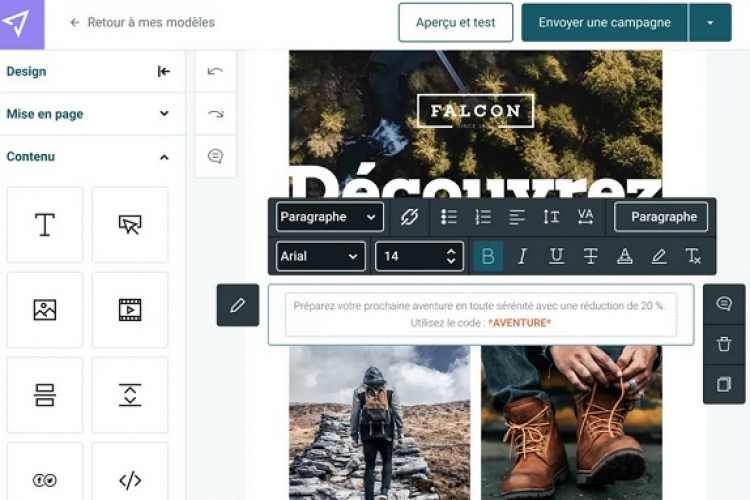Viewport: 750px width, 500px height.
Task: Open text alignment options
Action: pos(517,217)
